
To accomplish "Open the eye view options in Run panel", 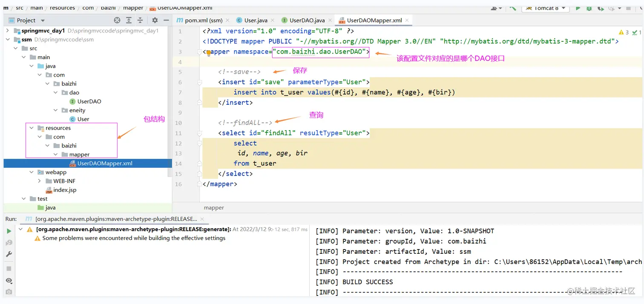I will tap(9, 281).
